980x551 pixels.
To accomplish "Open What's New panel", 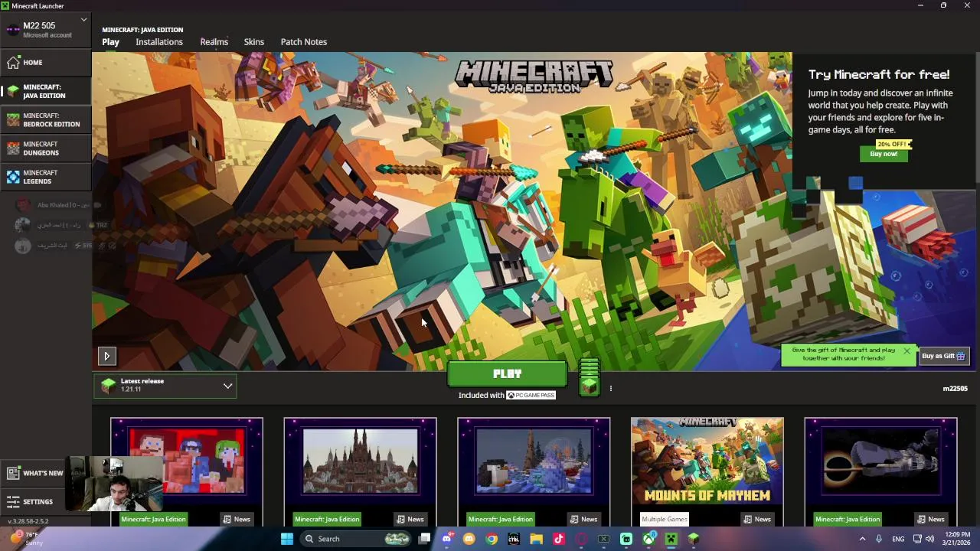I will (34, 474).
